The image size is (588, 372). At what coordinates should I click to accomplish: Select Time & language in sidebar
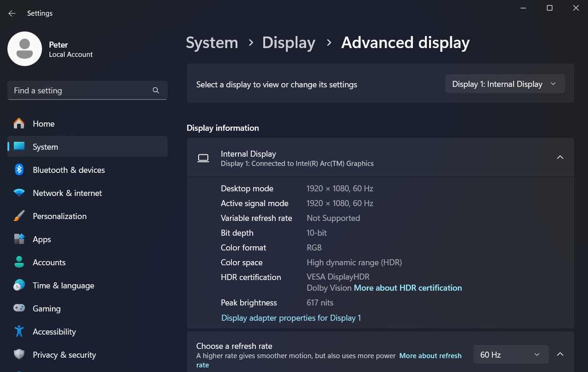(63, 285)
